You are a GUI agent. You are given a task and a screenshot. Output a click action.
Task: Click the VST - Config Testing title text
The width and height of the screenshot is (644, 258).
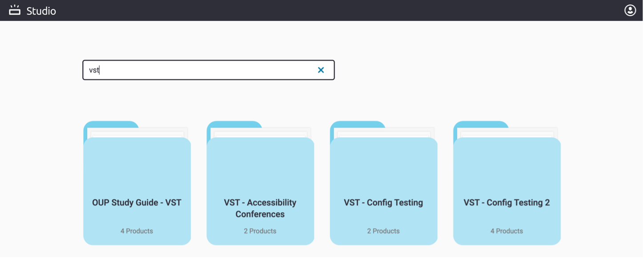pyautogui.click(x=383, y=202)
